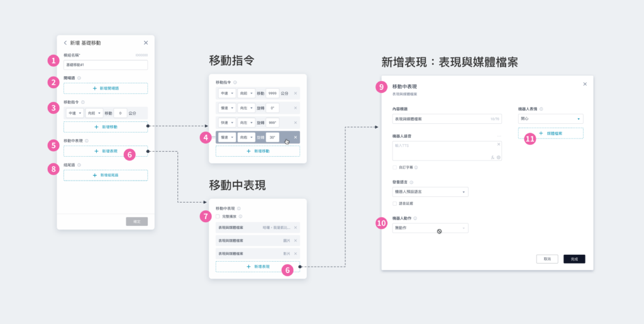Click the rotation field showing 999°

272,123
